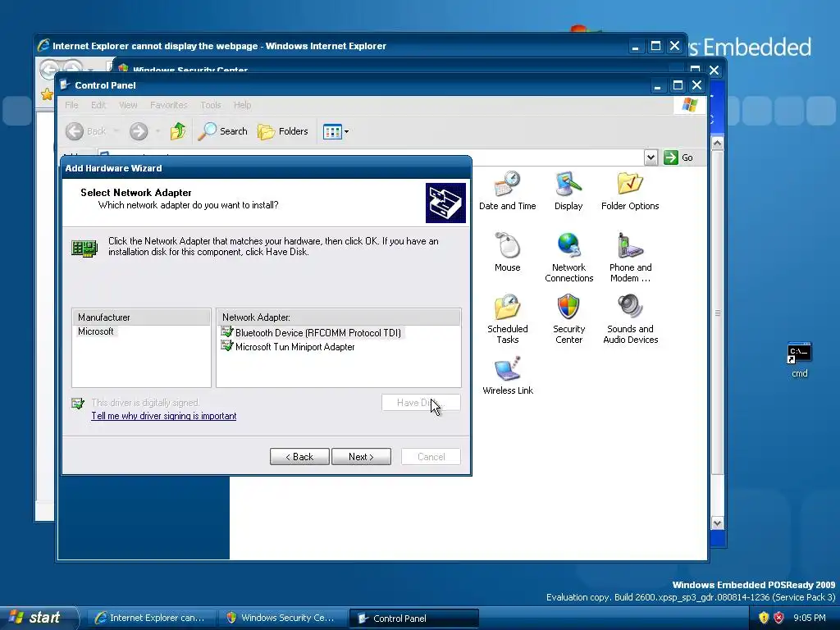Open Security Center icon in Control Panel
The width and height of the screenshot is (840, 630).
[x=568, y=319]
